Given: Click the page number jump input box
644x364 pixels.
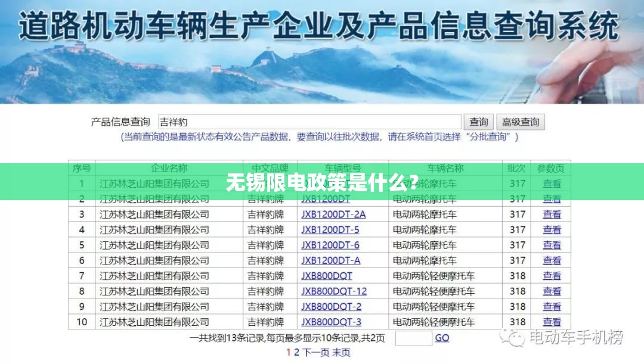Looking at the screenshot, I should coord(414,338).
